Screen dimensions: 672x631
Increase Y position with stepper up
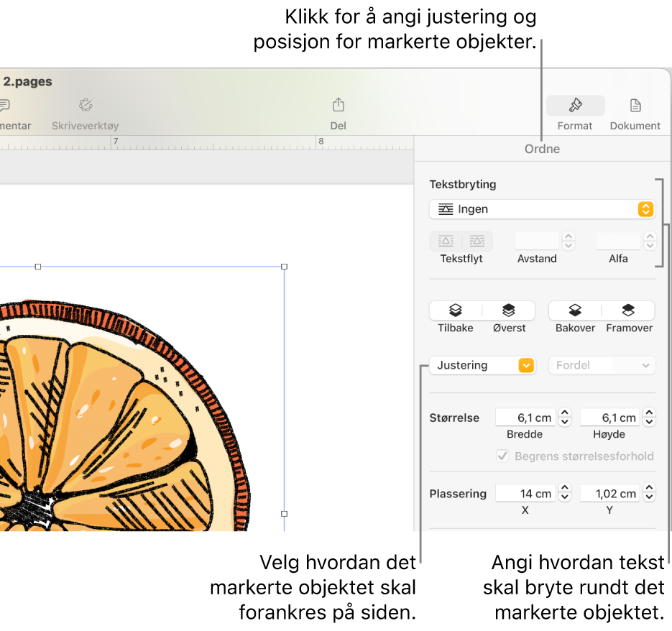click(649, 488)
